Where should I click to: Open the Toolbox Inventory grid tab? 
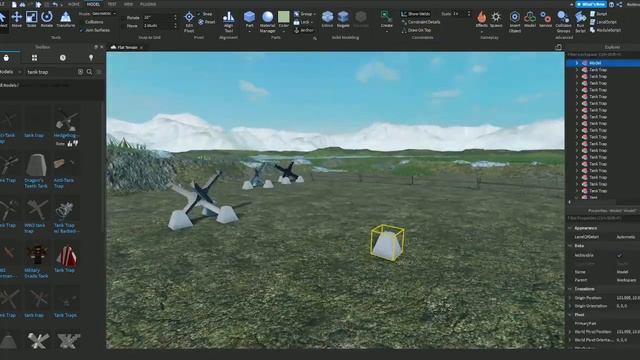click(x=34, y=58)
